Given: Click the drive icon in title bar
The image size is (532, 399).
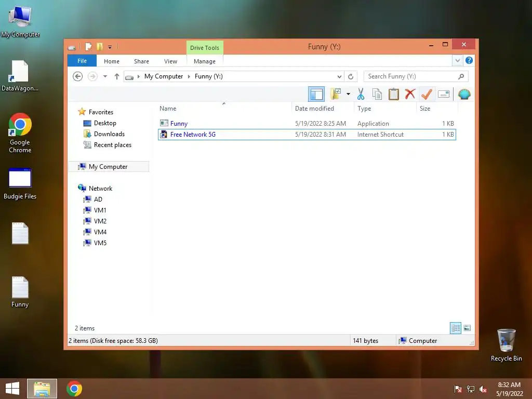Looking at the screenshot, I should 72,47.
